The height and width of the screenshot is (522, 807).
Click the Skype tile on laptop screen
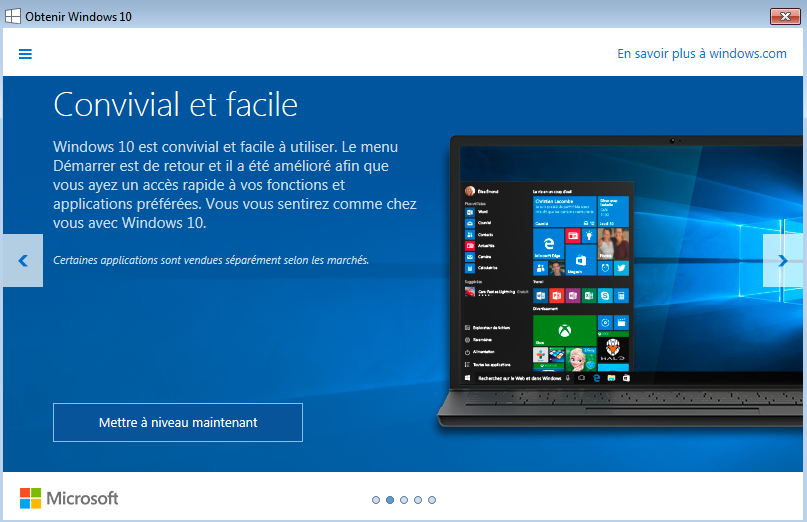605,295
